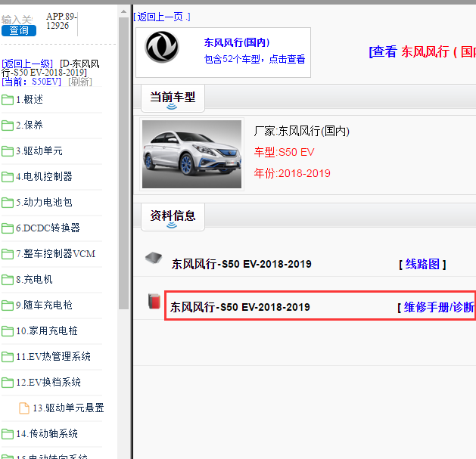Image resolution: width=476 pixels, height=459 pixels.
Task: Click the 查看 东风风行 red header link
Action: [422, 52]
